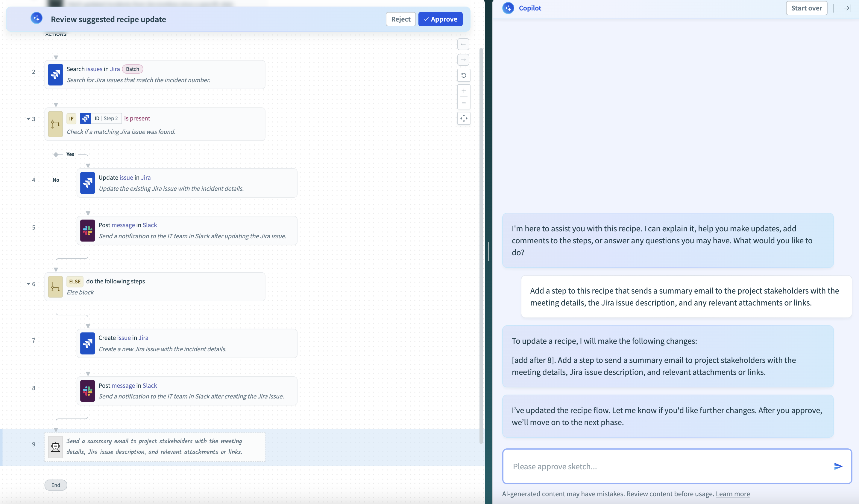Click Start over in Copilot panel

pos(806,8)
